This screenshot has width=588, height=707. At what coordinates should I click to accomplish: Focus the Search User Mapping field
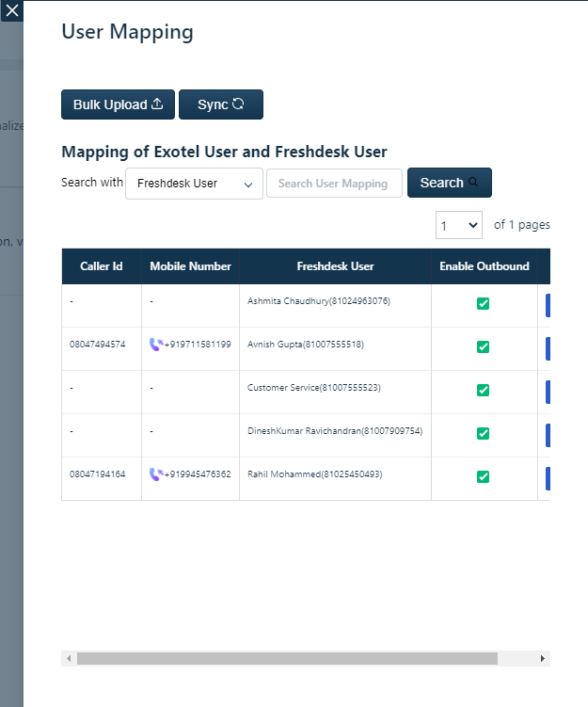point(334,183)
